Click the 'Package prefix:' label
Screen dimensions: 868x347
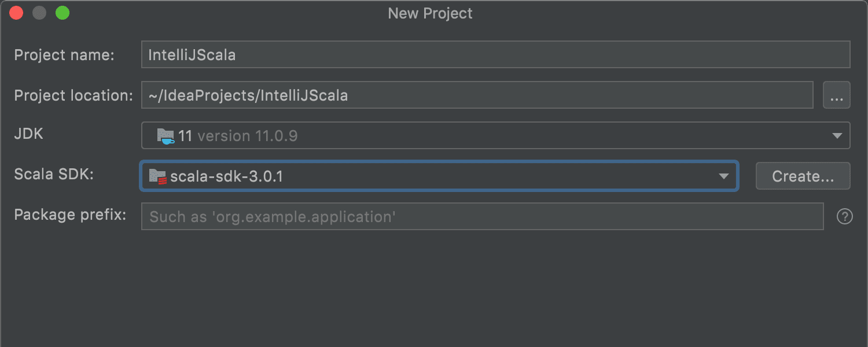[x=70, y=215]
